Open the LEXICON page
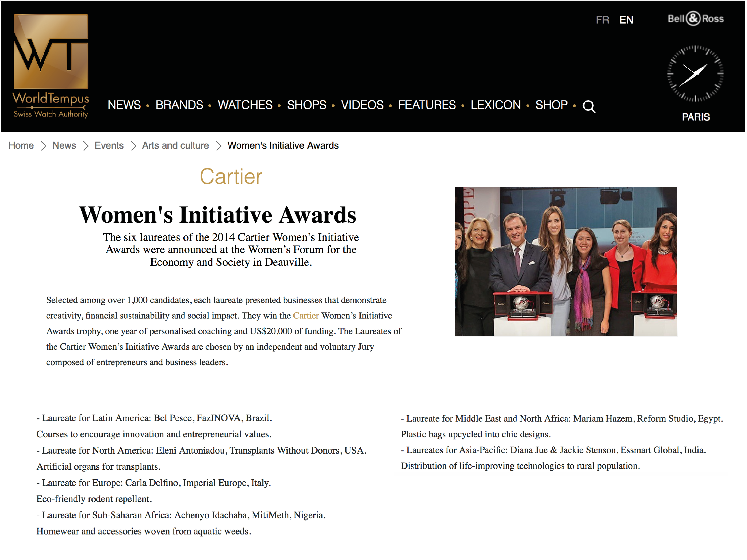The height and width of the screenshot is (560, 747). (495, 105)
